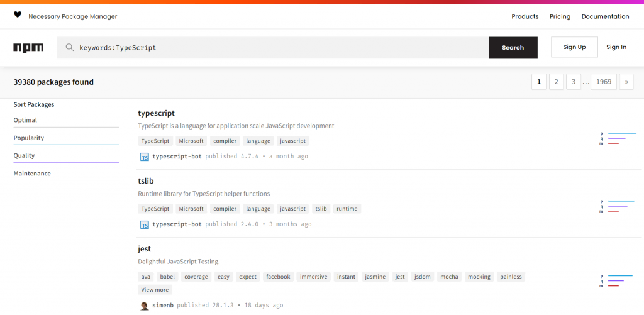Open the tslib package title

coord(146,180)
